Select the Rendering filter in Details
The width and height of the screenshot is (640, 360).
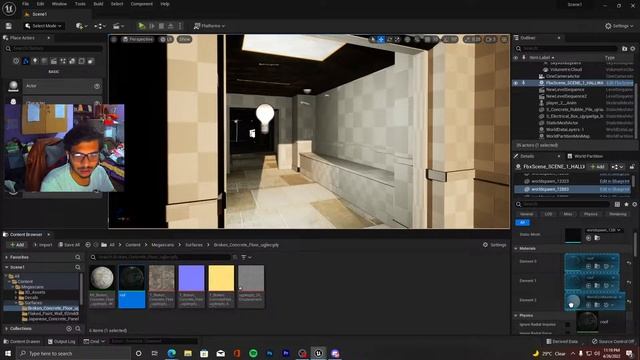(x=618, y=214)
